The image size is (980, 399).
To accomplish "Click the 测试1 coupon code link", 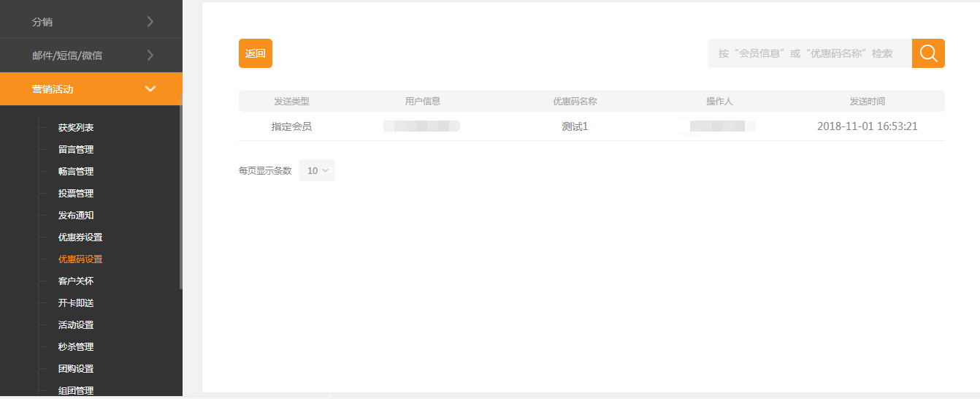I will point(575,126).
